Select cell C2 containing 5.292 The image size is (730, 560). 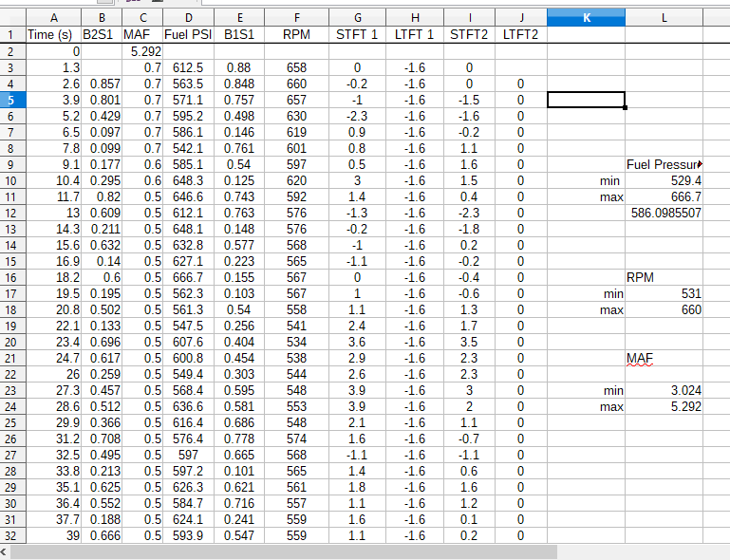[x=145, y=51]
